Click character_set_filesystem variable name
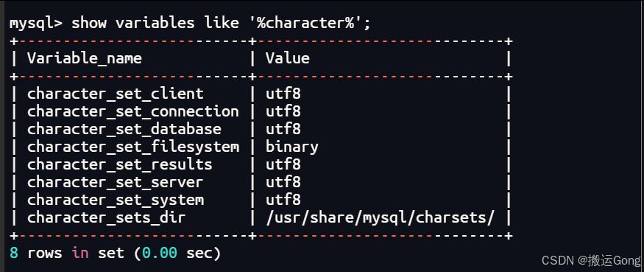Screen dimensions: 644x272 [133, 147]
